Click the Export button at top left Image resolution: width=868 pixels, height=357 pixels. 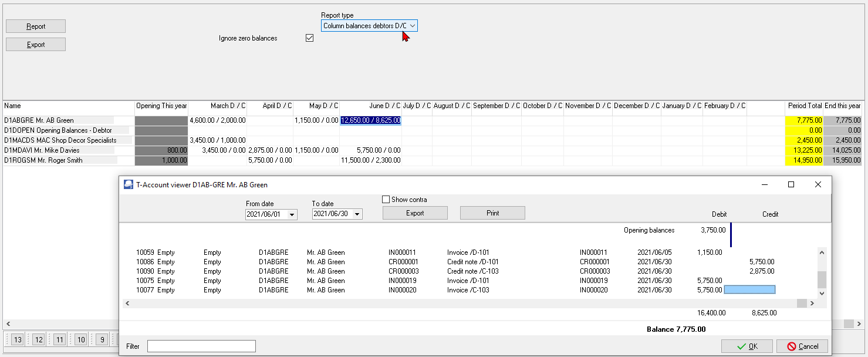click(36, 45)
